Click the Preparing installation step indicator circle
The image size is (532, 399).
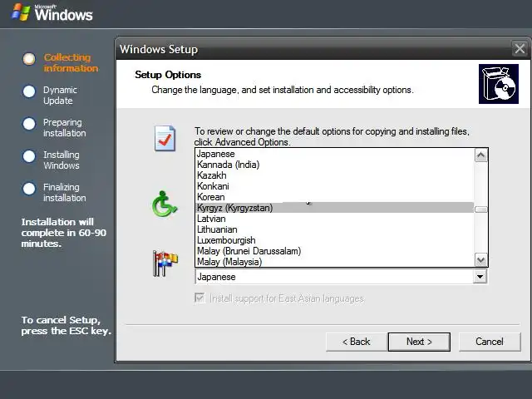29,124
